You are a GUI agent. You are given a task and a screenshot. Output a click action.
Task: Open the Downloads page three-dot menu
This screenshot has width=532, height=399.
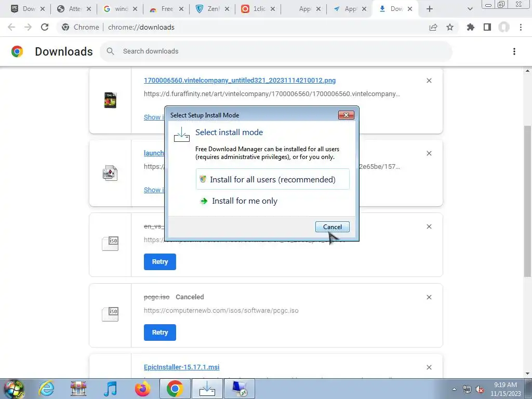click(x=514, y=51)
